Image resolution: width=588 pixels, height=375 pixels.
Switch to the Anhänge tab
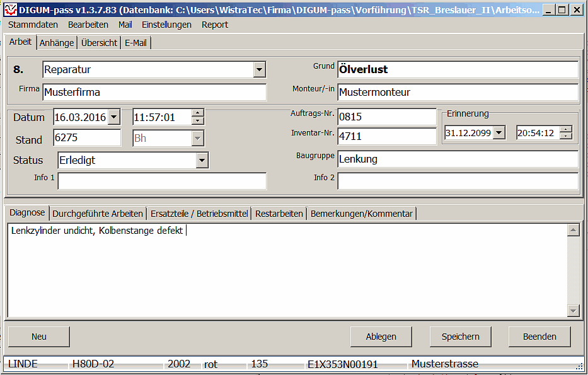57,43
